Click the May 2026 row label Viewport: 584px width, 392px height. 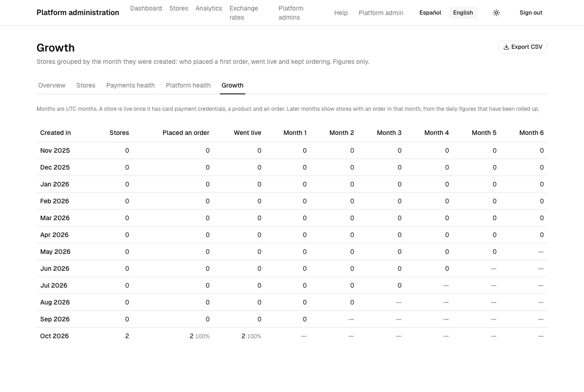(55, 252)
